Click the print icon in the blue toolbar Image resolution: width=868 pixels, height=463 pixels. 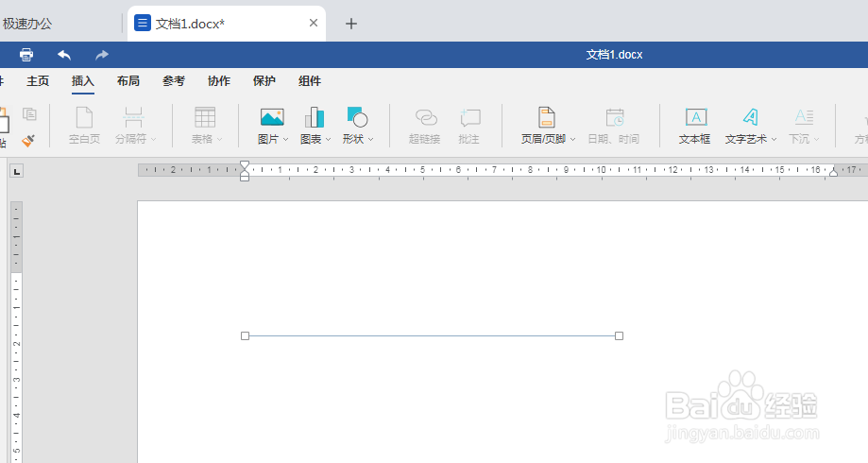pyautogui.click(x=26, y=55)
